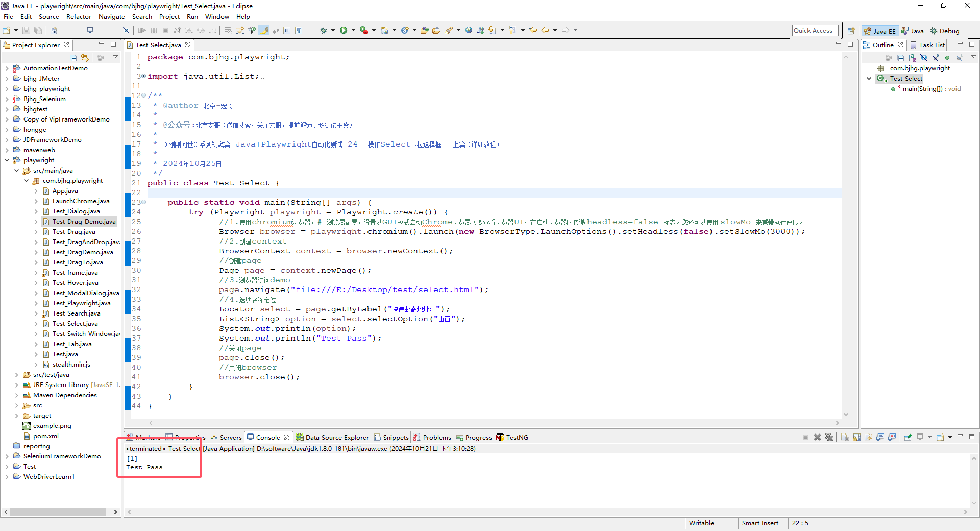Open the Run button dropdown arrow
Screen dimensions: 980x531
353,30
